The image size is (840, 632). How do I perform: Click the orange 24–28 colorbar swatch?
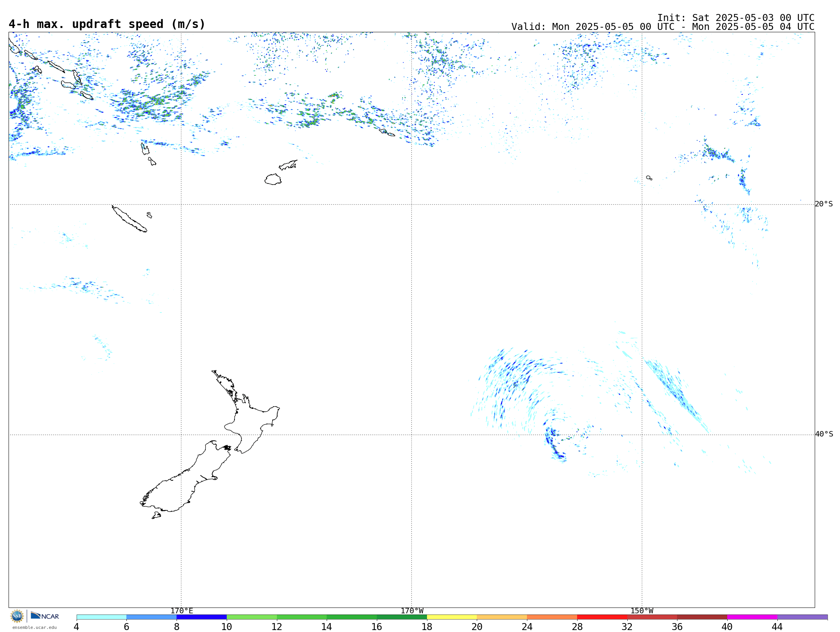pyautogui.click(x=552, y=617)
